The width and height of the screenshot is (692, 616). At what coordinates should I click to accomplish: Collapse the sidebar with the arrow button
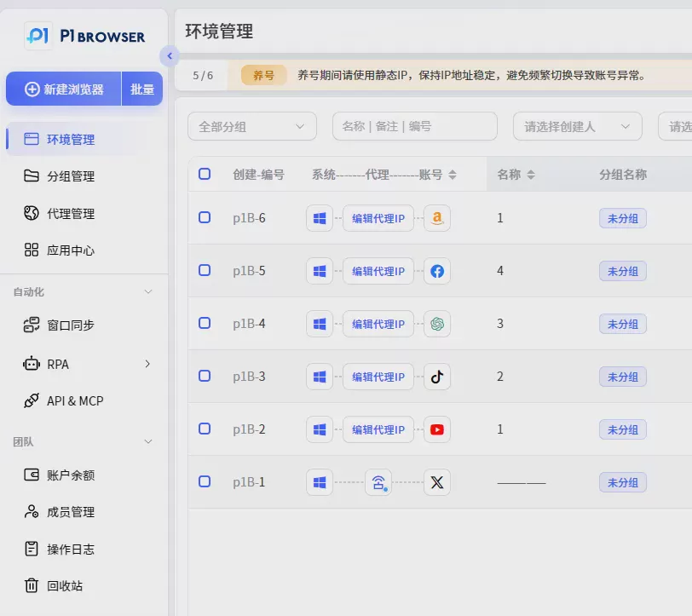(170, 56)
